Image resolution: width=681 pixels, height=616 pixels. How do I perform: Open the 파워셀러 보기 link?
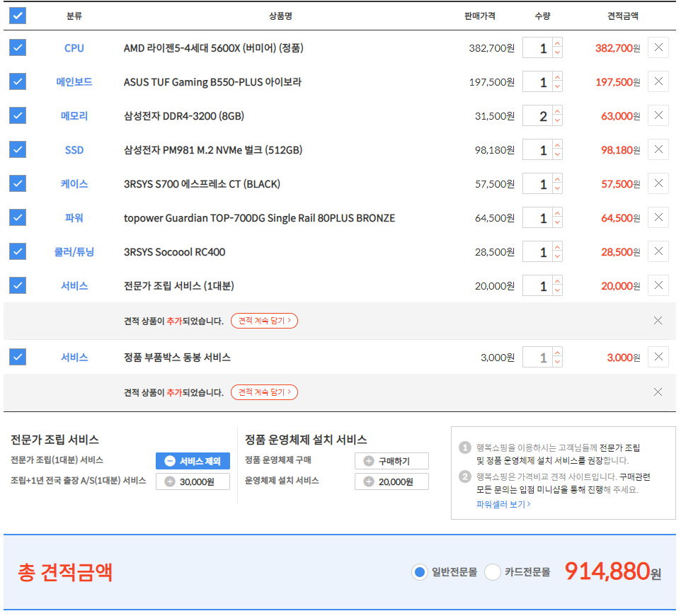503,504
